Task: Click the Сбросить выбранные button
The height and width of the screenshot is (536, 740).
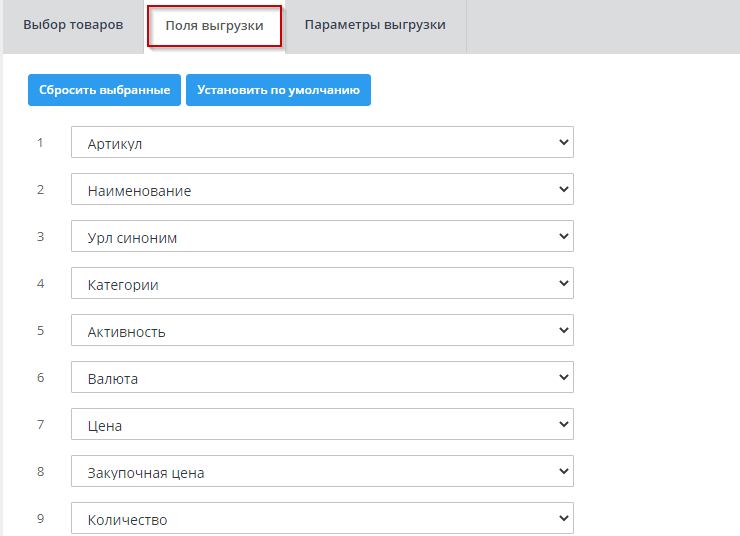Action: click(104, 90)
